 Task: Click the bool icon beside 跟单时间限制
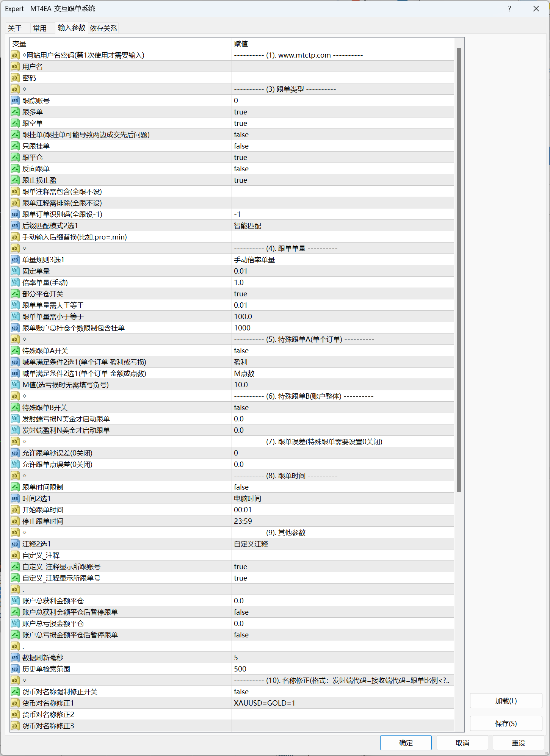coord(15,487)
